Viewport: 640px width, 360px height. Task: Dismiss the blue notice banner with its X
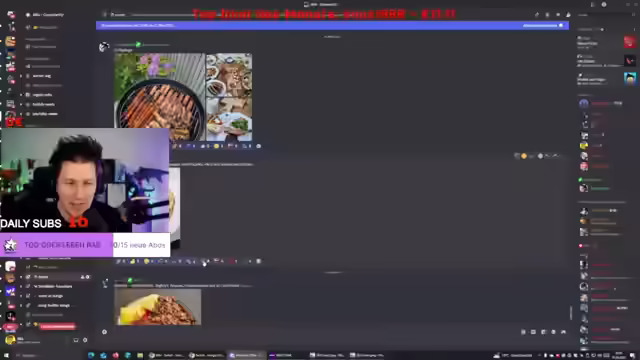point(561,25)
